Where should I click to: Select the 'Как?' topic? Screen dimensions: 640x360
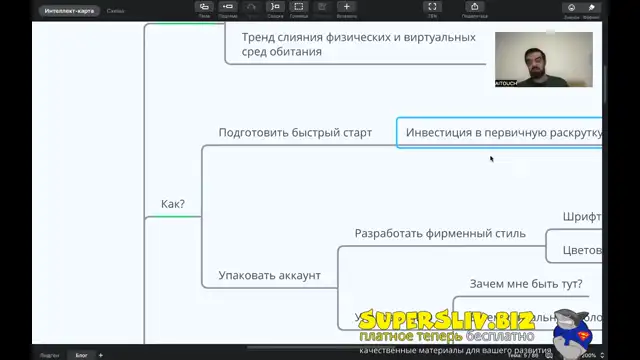(173, 204)
